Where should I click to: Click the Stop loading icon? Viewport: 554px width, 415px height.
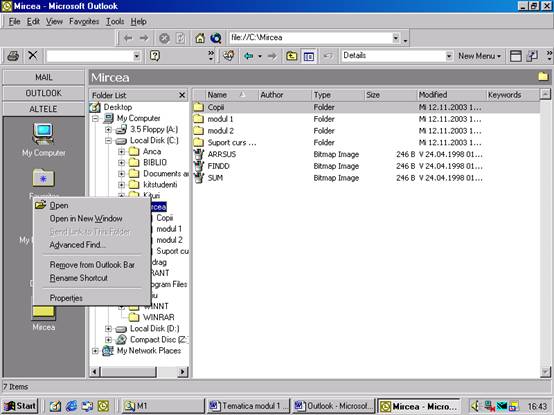(164, 38)
